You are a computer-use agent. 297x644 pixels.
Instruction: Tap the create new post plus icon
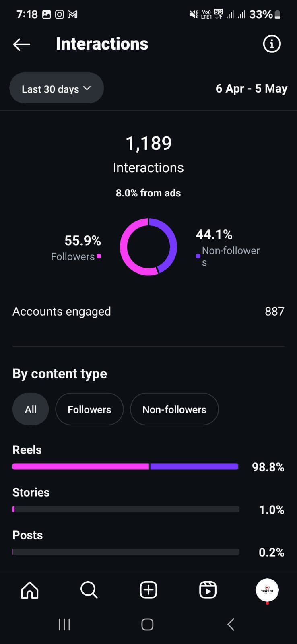tap(148, 590)
